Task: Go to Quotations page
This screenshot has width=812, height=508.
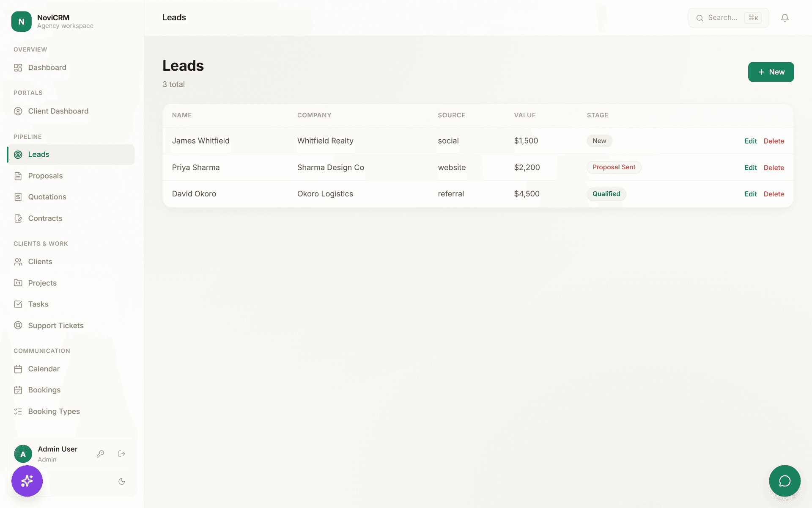Action: pyautogui.click(x=71, y=197)
